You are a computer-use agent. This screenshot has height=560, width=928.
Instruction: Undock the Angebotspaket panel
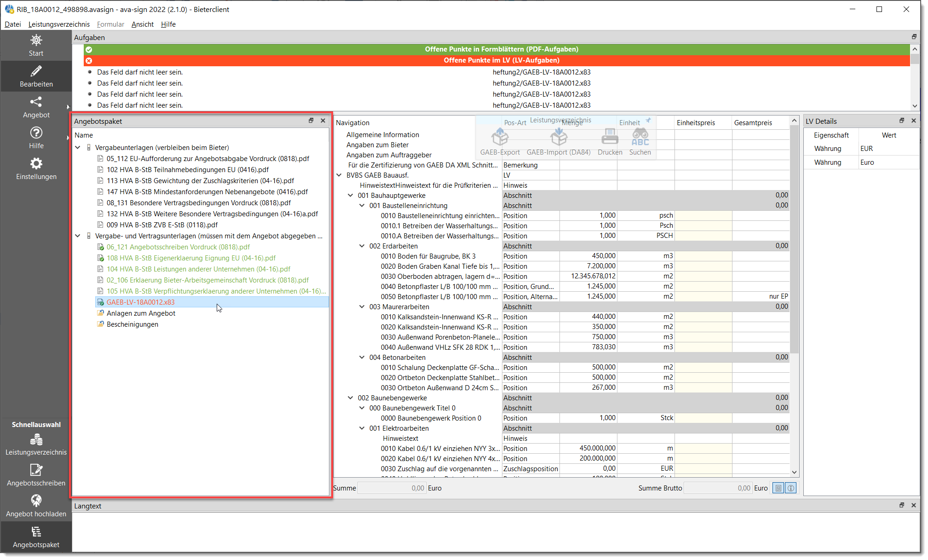[311, 121]
